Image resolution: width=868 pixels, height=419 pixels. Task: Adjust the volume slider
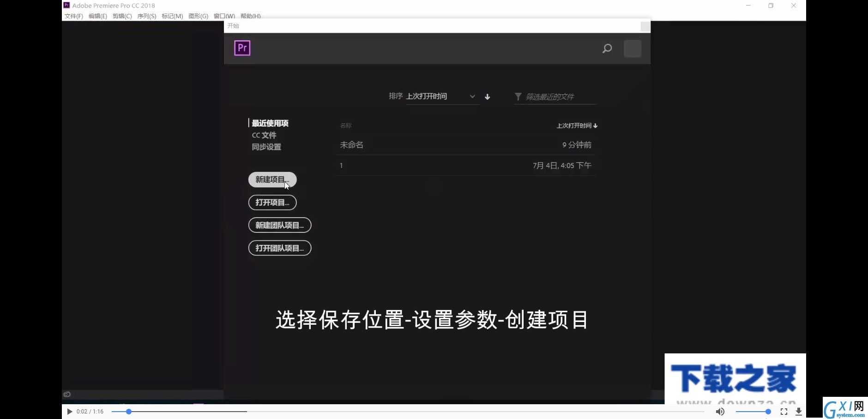(x=753, y=411)
